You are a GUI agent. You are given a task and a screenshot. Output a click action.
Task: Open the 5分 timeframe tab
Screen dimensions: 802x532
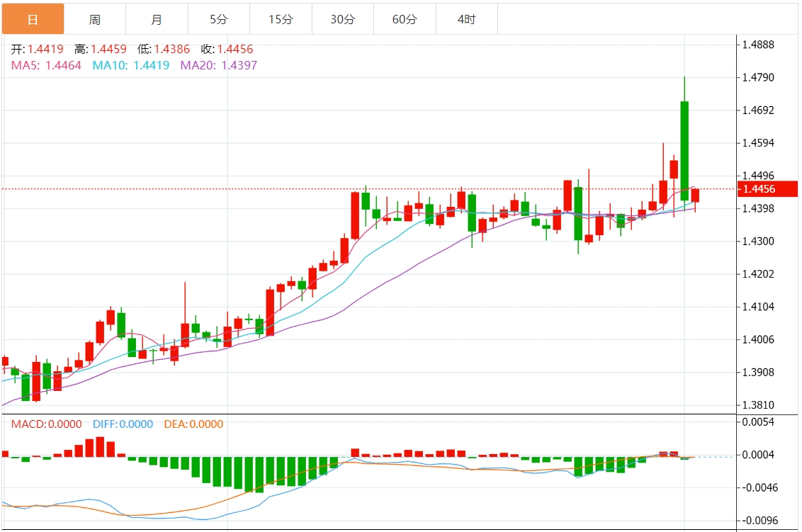pos(218,19)
